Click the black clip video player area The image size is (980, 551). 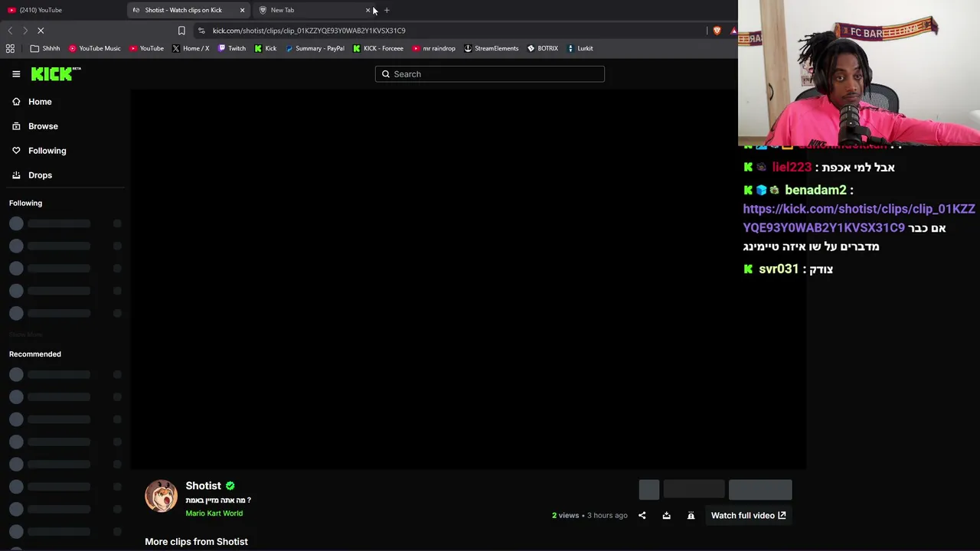pyautogui.click(x=468, y=279)
